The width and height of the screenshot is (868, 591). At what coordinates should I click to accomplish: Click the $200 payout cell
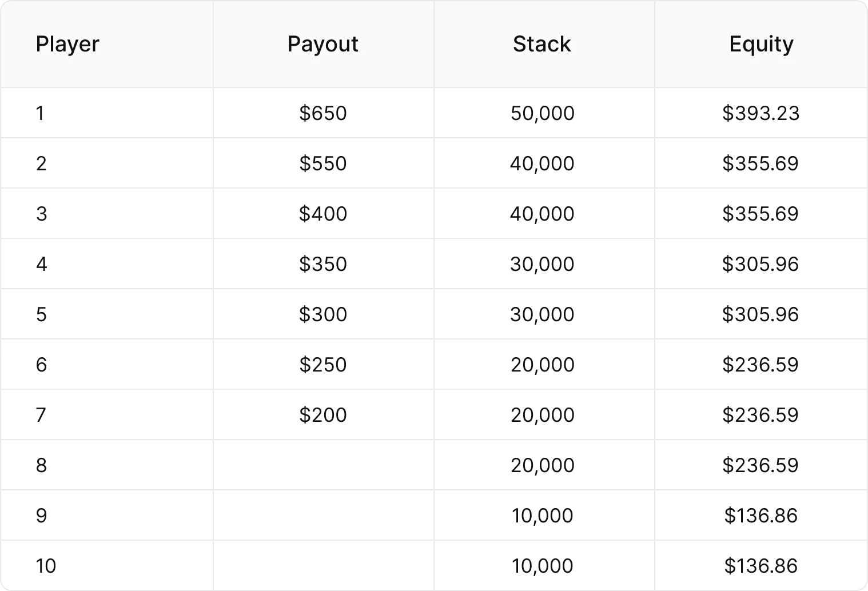click(322, 415)
